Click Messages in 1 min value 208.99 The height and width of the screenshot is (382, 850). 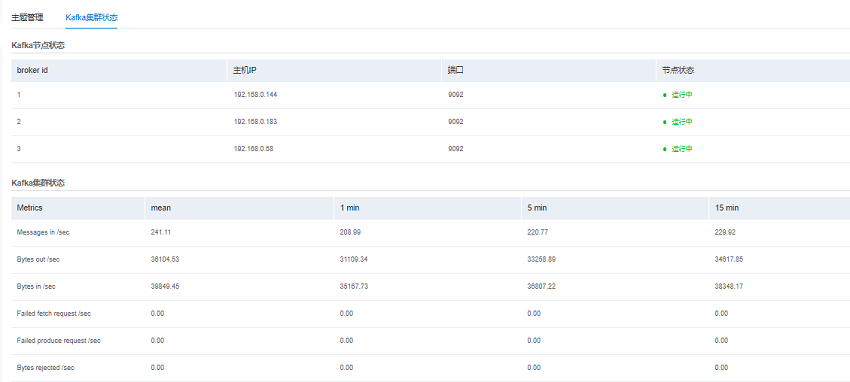pos(350,232)
